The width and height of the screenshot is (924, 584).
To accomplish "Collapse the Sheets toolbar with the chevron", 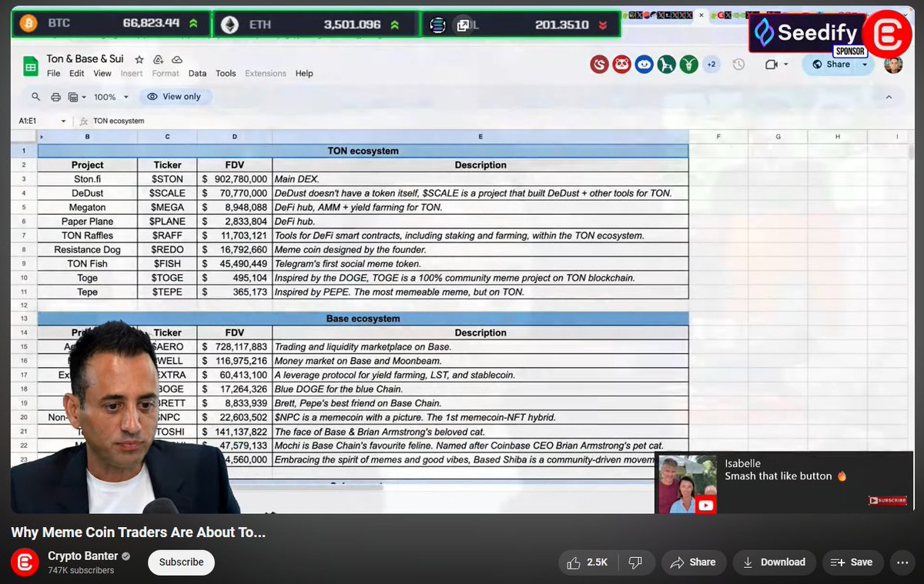I will click(x=889, y=97).
